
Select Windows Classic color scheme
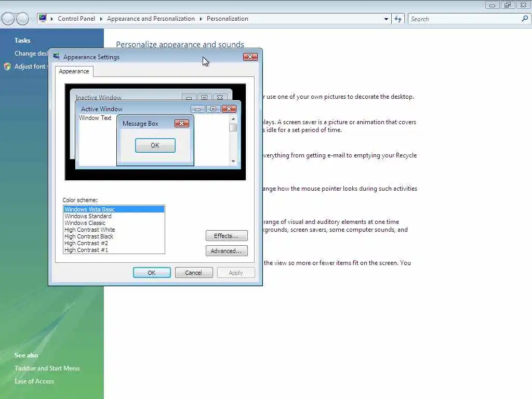click(x=114, y=223)
